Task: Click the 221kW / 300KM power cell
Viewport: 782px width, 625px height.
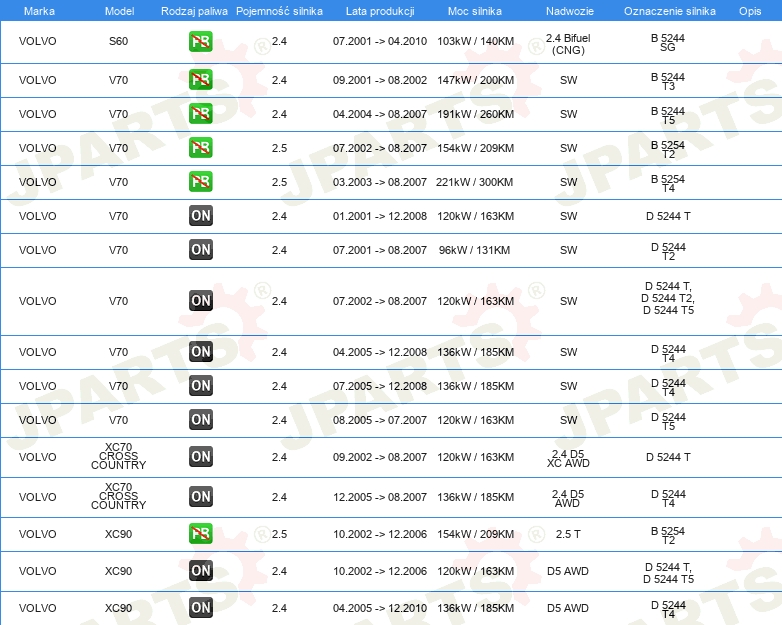Action: (474, 182)
